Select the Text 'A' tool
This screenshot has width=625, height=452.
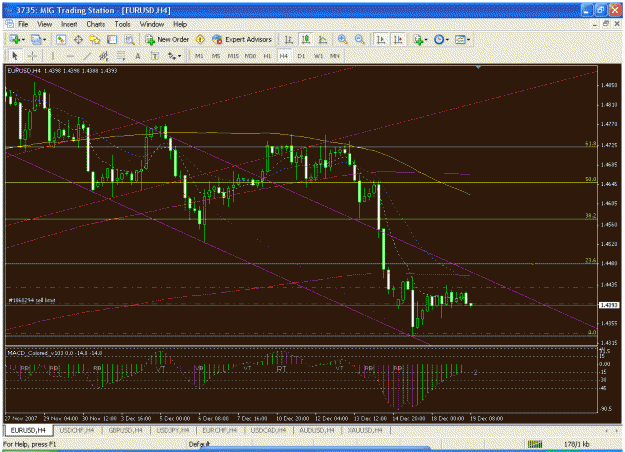(138, 56)
